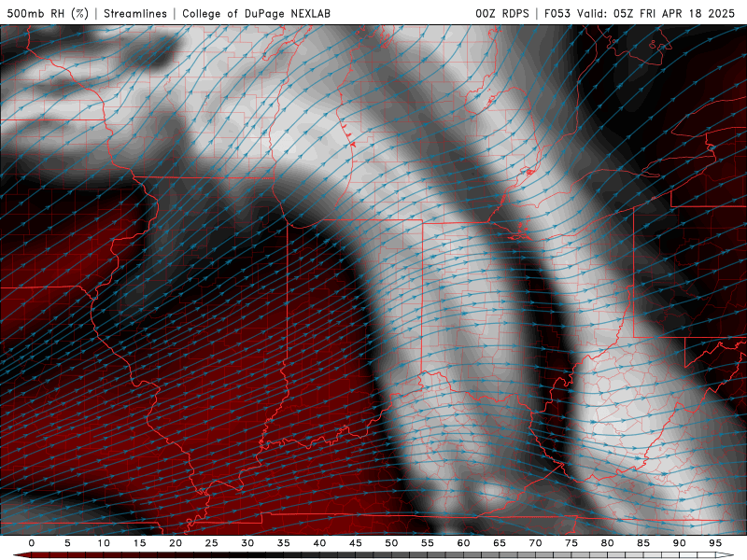
Task: Click the color bar label "90"
Action: [x=680, y=543]
